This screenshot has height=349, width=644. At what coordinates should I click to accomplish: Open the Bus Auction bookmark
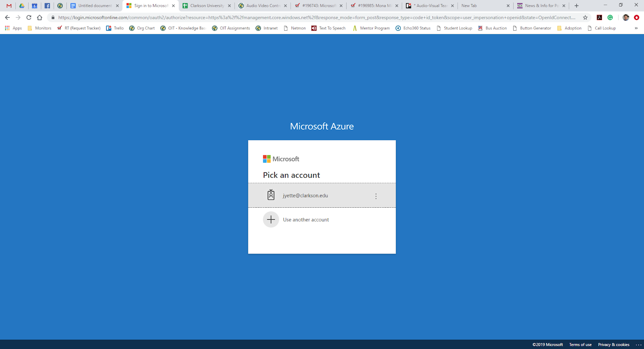pyautogui.click(x=492, y=28)
